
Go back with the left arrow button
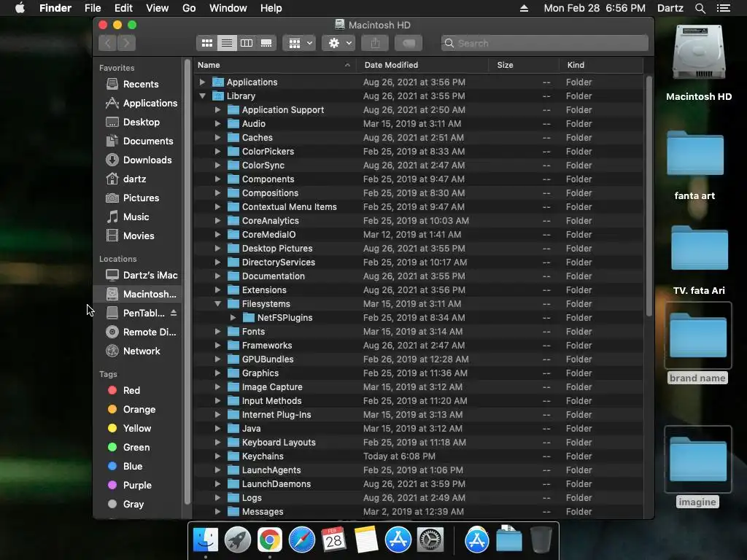pos(108,43)
